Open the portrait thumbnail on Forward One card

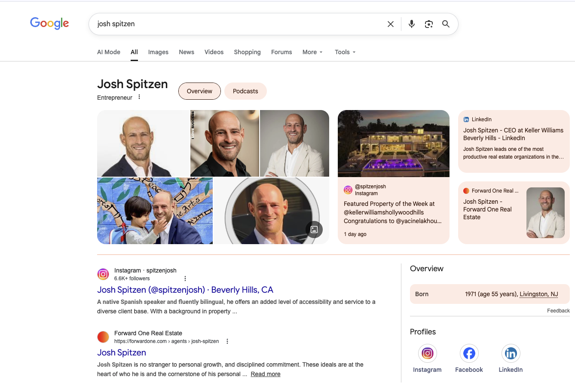(x=545, y=213)
